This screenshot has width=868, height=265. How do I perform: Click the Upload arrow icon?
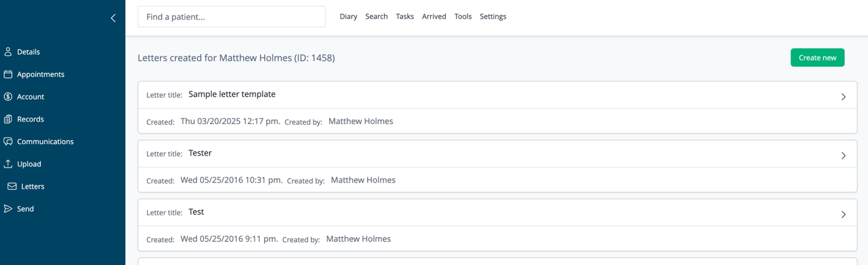8,164
